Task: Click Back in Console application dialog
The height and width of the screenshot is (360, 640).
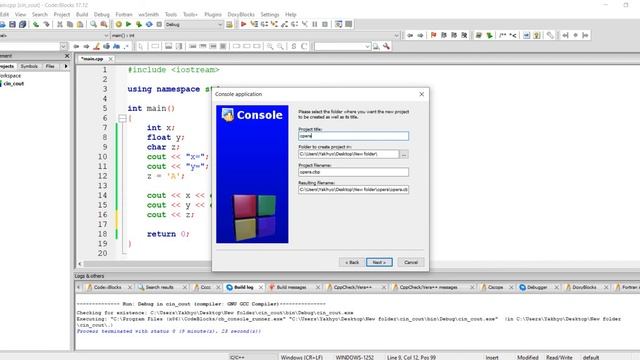Action: click(352, 262)
